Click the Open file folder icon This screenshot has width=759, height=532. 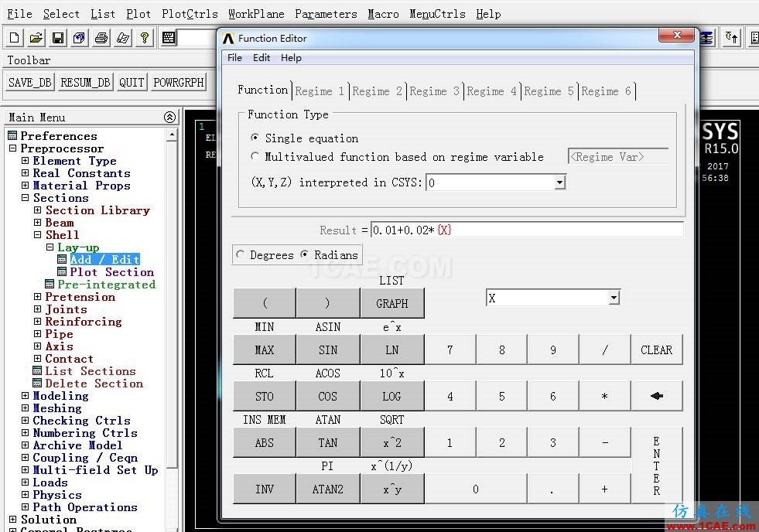pyautogui.click(x=36, y=38)
